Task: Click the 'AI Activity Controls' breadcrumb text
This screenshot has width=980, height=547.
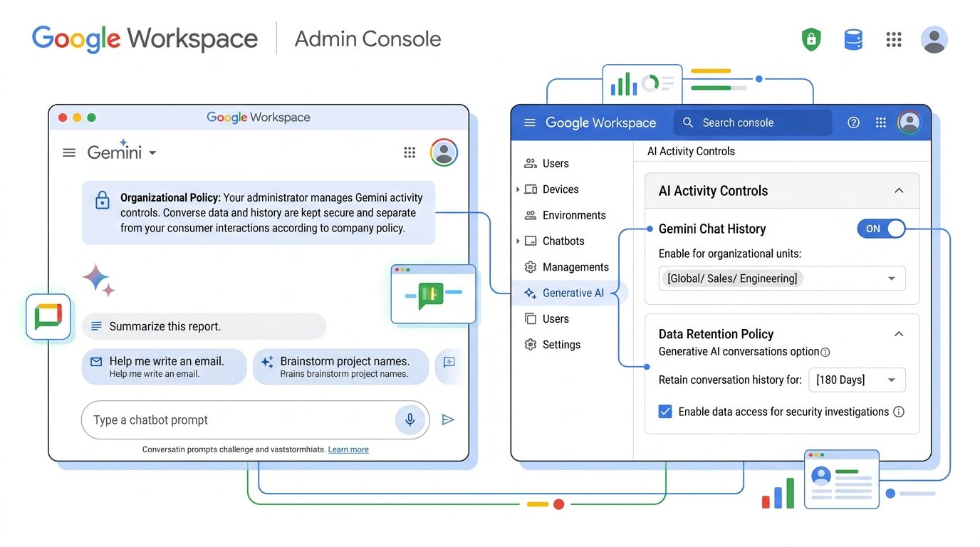Action: (x=691, y=151)
